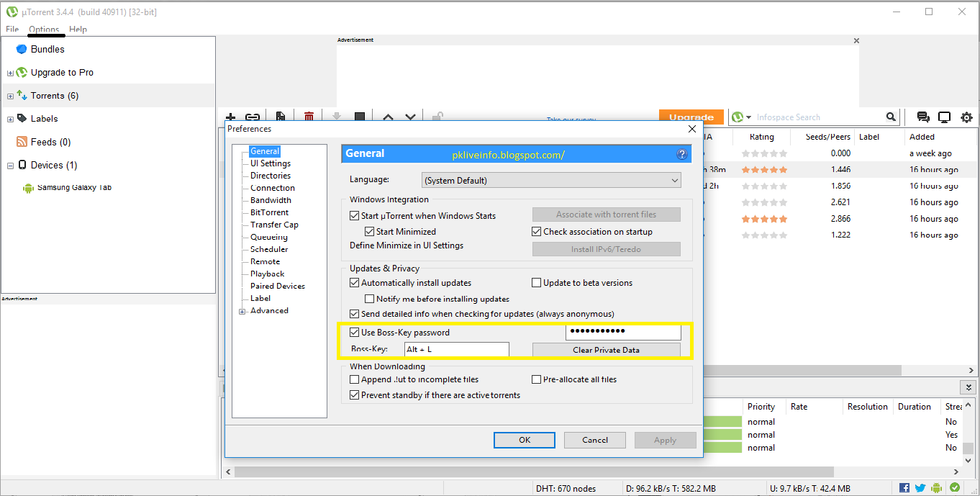Expand the Labels sidebar node
This screenshot has height=496, width=980.
tap(10, 119)
